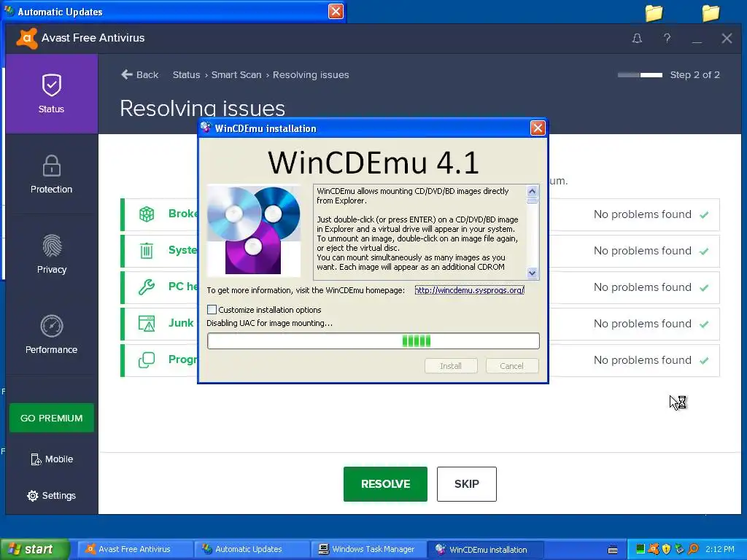Go to Smart Scan breadcrumb

[x=236, y=75]
